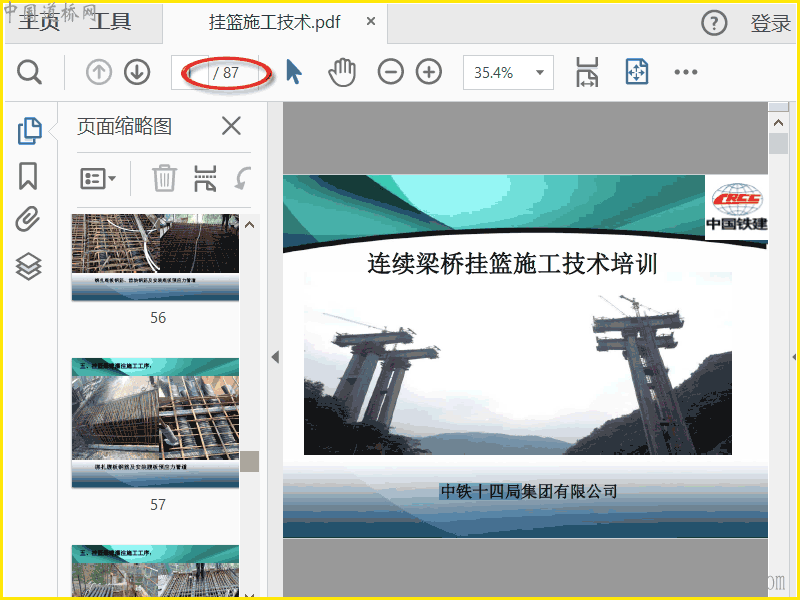This screenshot has height=600, width=800.
Task: Click current page number input field
Action: [x=190, y=72]
